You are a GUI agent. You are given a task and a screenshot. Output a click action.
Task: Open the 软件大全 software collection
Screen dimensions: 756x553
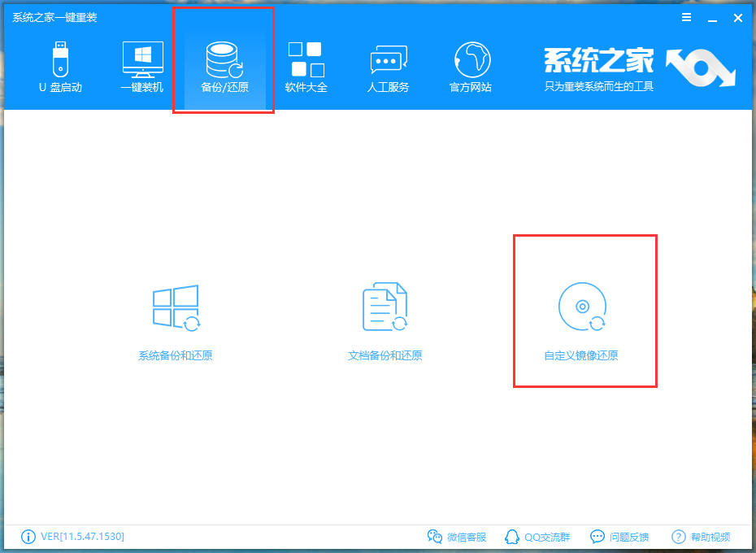[306, 65]
